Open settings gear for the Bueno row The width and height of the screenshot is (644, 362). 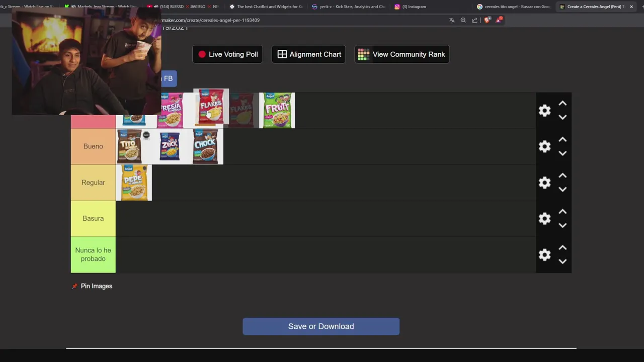[544, 146]
